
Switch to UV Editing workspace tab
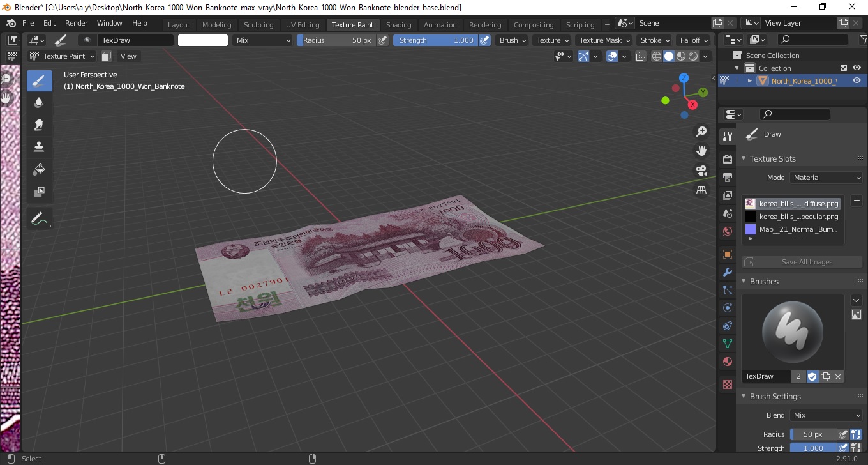[303, 25]
